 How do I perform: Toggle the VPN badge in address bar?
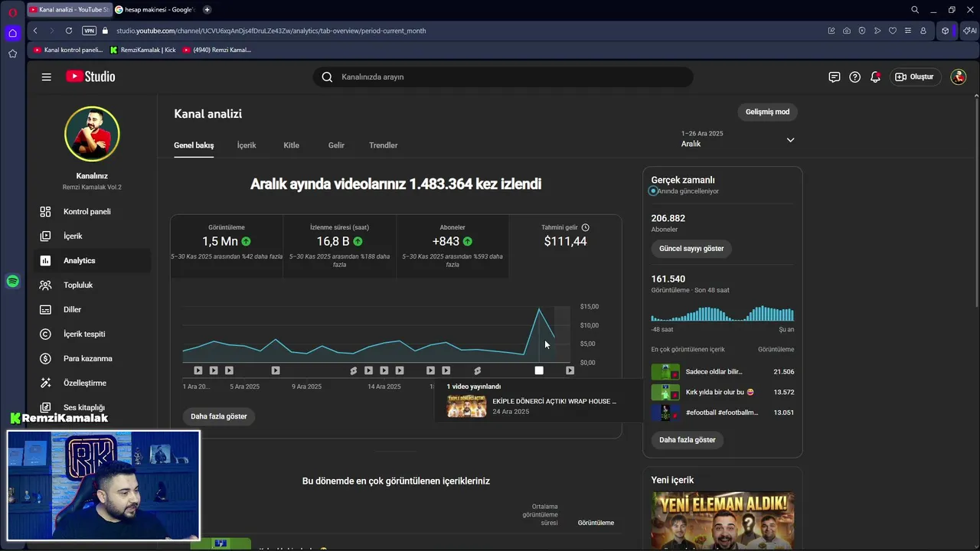89,31
